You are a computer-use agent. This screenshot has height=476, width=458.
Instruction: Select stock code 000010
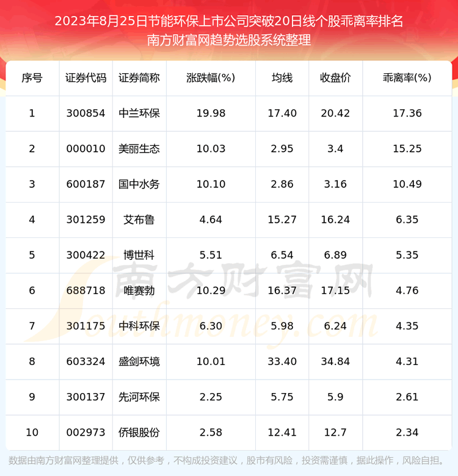85,148
